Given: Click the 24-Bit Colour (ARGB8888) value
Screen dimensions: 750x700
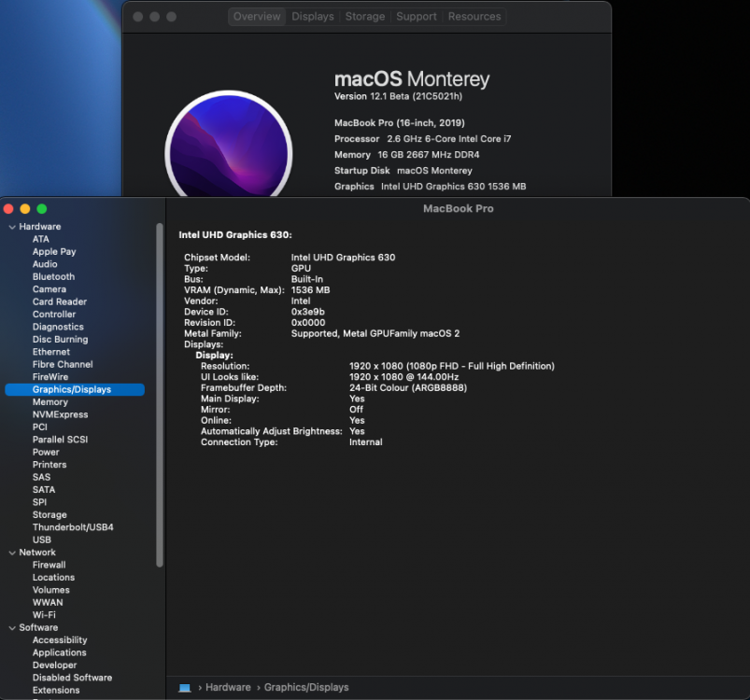Looking at the screenshot, I should (407, 387).
